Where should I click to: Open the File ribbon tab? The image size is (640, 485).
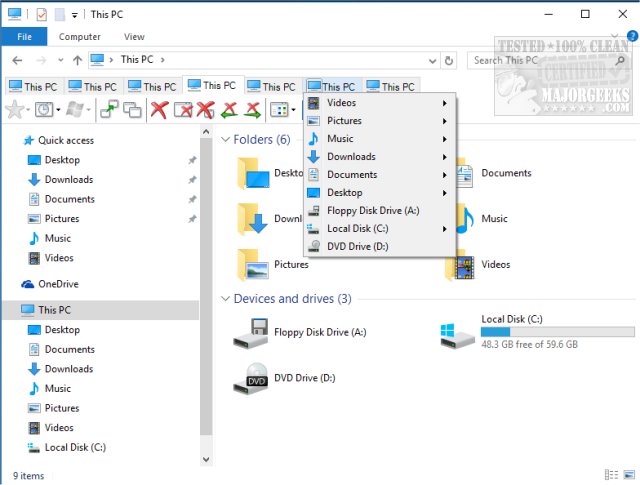[24, 37]
